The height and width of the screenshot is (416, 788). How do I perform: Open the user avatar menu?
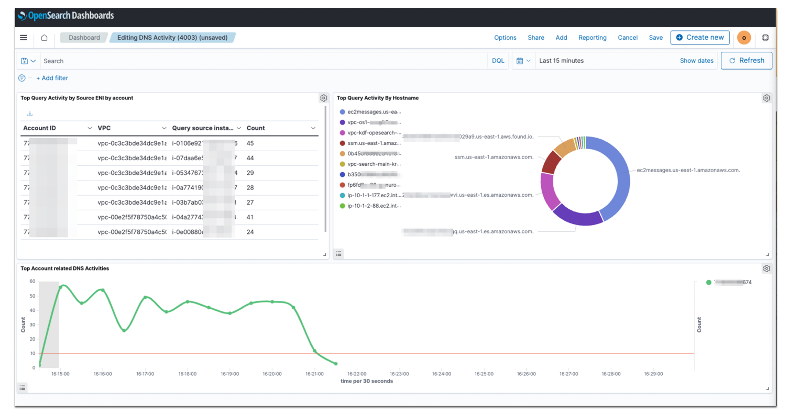(x=744, y=38)
